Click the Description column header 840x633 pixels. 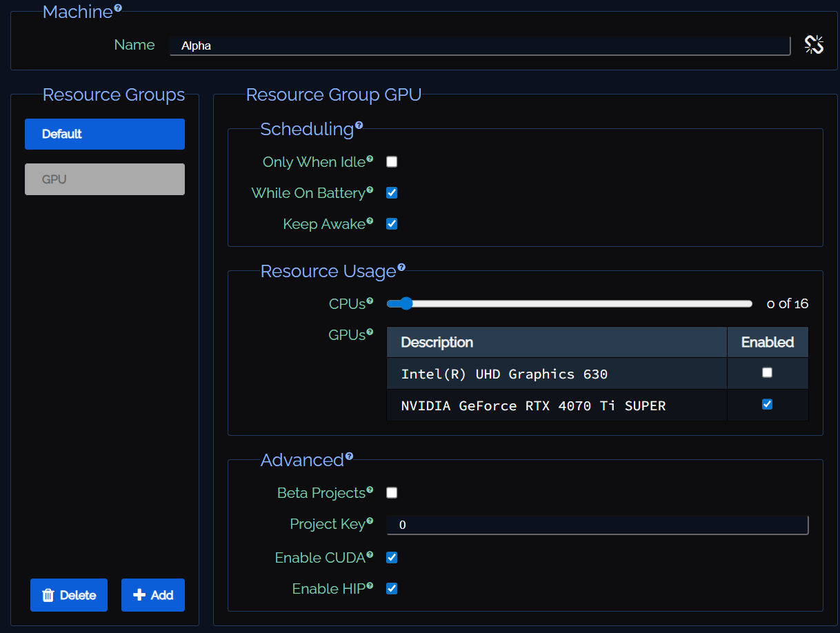pyautogui.click(x=557, y=342)
